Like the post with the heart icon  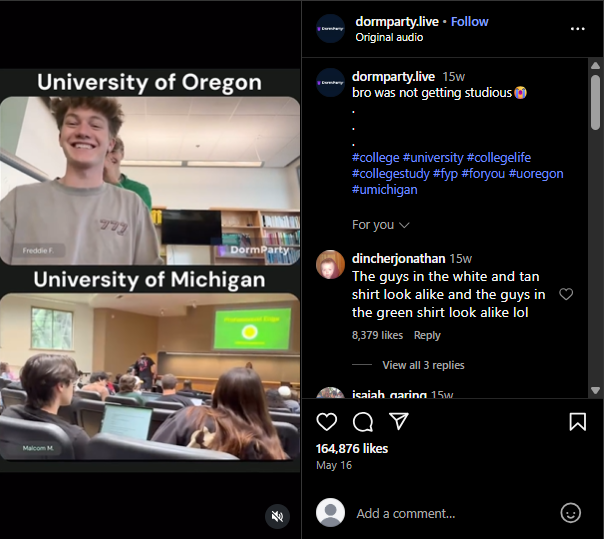click(x=327, y=421)
